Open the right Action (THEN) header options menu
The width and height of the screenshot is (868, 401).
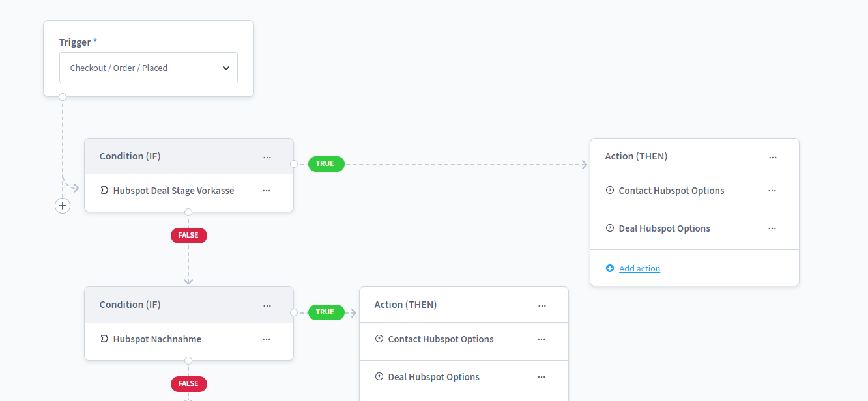click(773, 157)
